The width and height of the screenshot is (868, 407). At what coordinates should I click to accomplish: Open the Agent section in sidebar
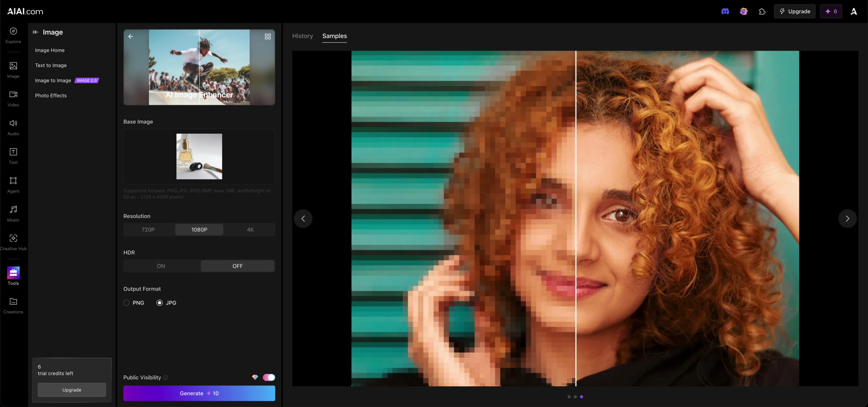pos(13,185)
